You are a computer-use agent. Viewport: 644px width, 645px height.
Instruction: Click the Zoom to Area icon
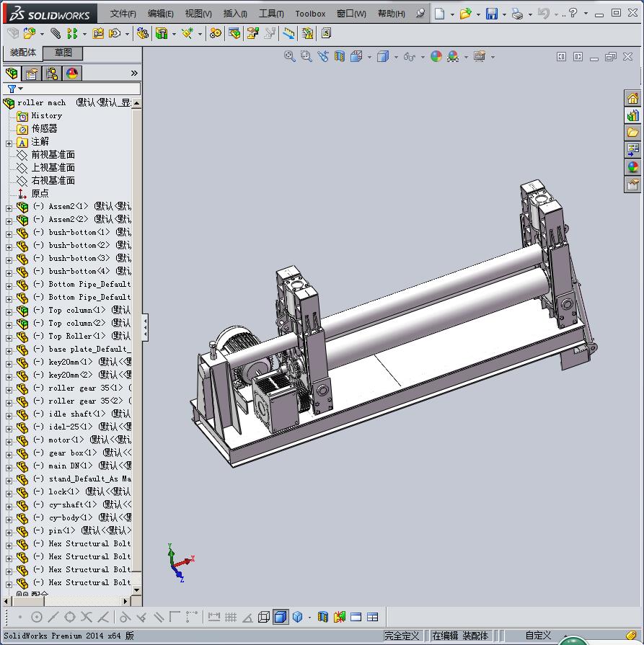[306, 56]
